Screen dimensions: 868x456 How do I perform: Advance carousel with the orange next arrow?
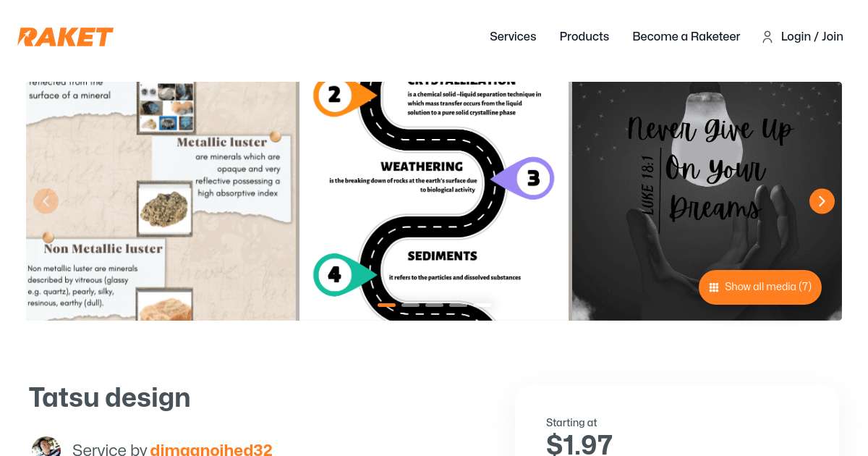822,201
